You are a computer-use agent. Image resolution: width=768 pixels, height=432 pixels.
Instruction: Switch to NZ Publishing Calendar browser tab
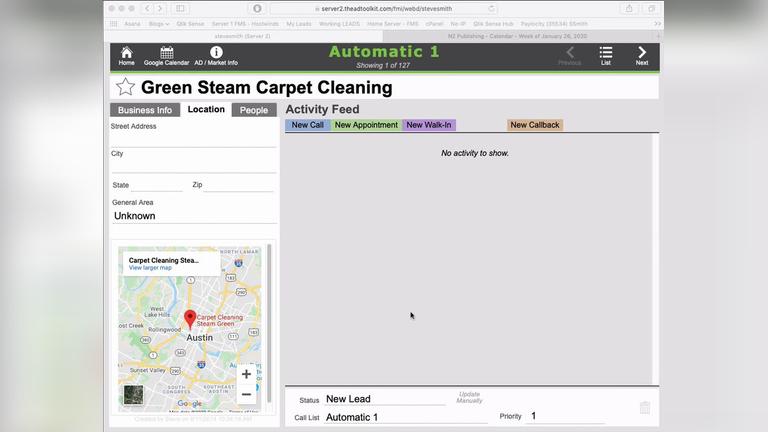[x=517, y=36]
